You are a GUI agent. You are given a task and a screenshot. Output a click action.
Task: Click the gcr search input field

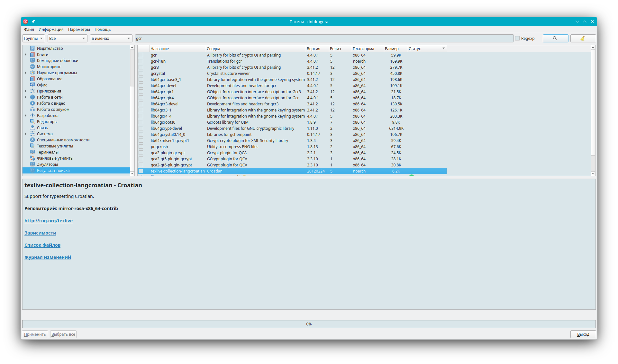click(324, 38)
